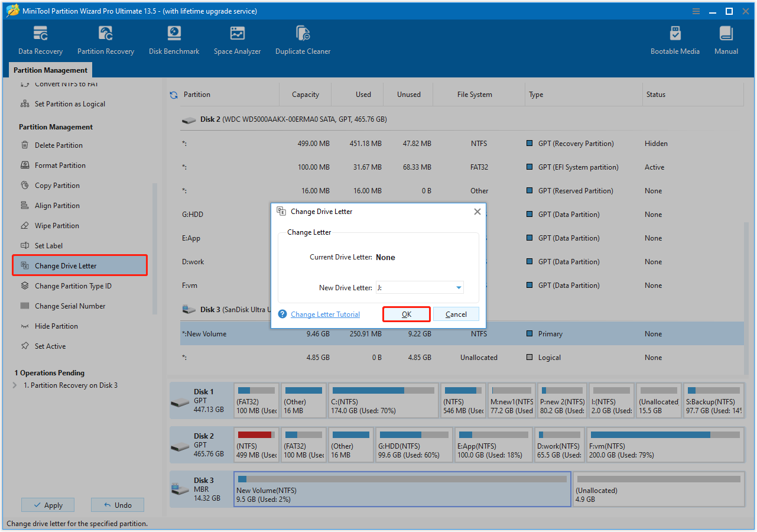Image resolution: width=757 pixels, height=532 pixels.
Task: Click the New Volume bar on Disk 3
Action: coord(402,489)
